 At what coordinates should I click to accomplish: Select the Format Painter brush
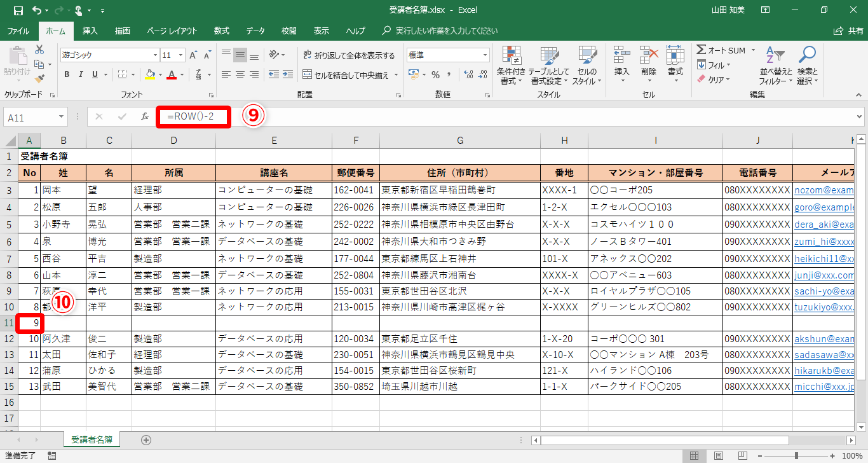pyautogui.click(x=39, y=79)
